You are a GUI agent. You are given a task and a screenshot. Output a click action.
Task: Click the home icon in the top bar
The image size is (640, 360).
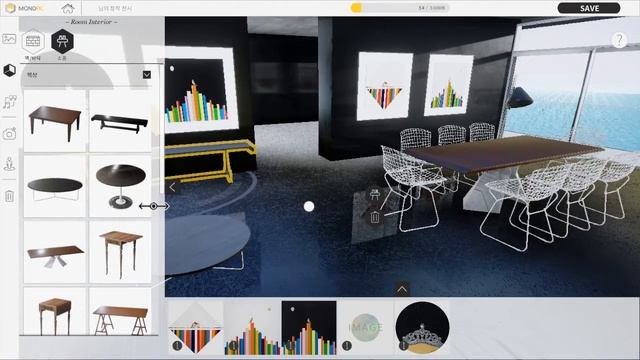[x=68, y=8]
